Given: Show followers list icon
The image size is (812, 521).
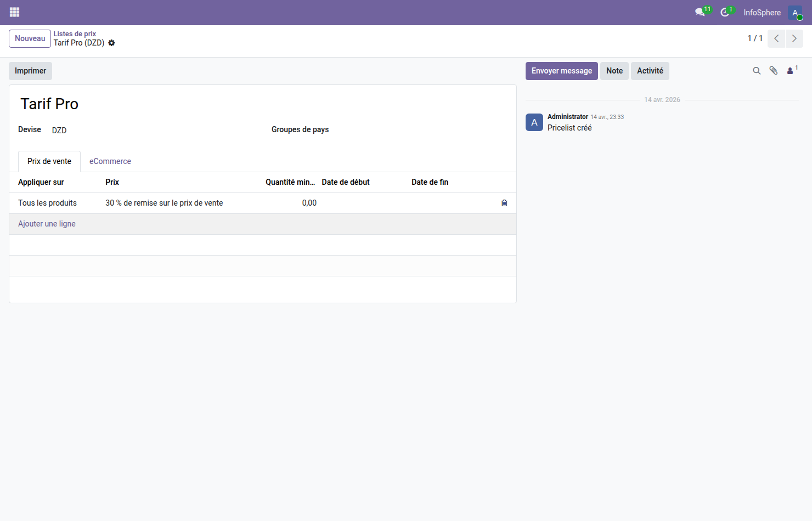Looking at the screenshot, I should pos(791,71).
